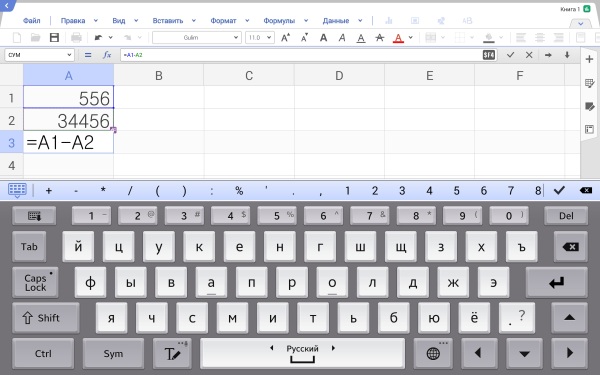Viewport: 600px width, 375px height.
Task: Open the Правка menu
Action: (73, 21)
